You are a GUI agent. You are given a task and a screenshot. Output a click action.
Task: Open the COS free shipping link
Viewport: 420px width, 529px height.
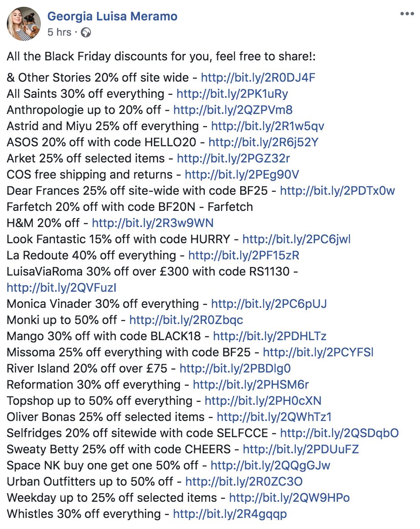pyautogui.click(x=242, y=175)
